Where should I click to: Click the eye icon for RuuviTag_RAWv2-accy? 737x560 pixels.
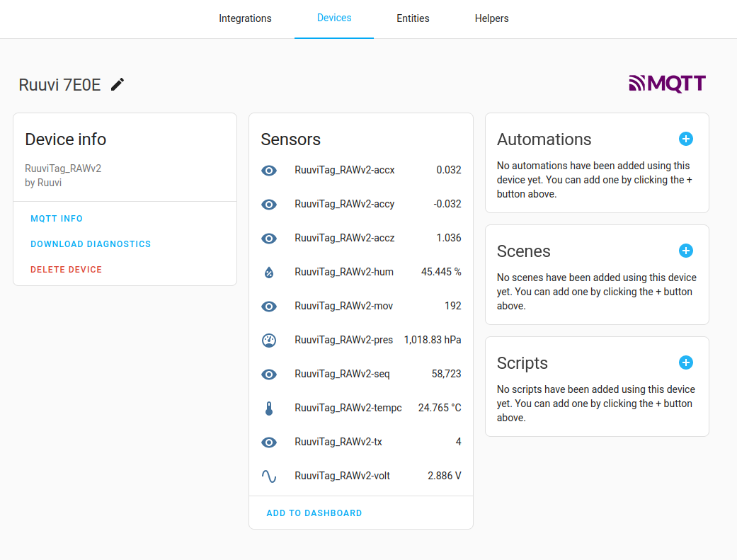coord(269,204)
